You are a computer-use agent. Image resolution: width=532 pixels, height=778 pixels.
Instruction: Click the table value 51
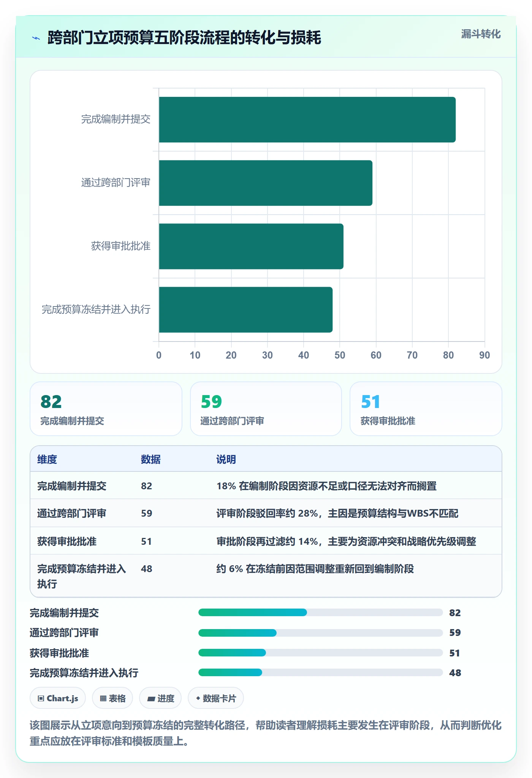coord(147,541)
